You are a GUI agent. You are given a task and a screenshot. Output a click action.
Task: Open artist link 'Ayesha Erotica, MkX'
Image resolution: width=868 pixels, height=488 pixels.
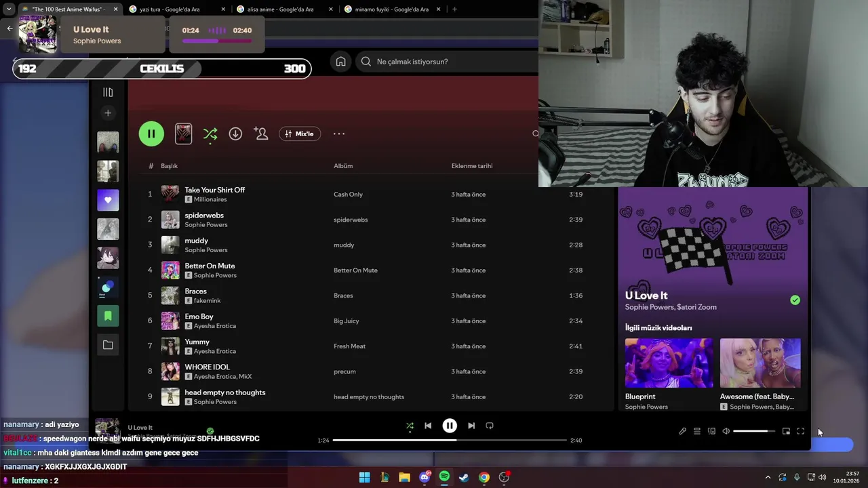click(222, 376)
